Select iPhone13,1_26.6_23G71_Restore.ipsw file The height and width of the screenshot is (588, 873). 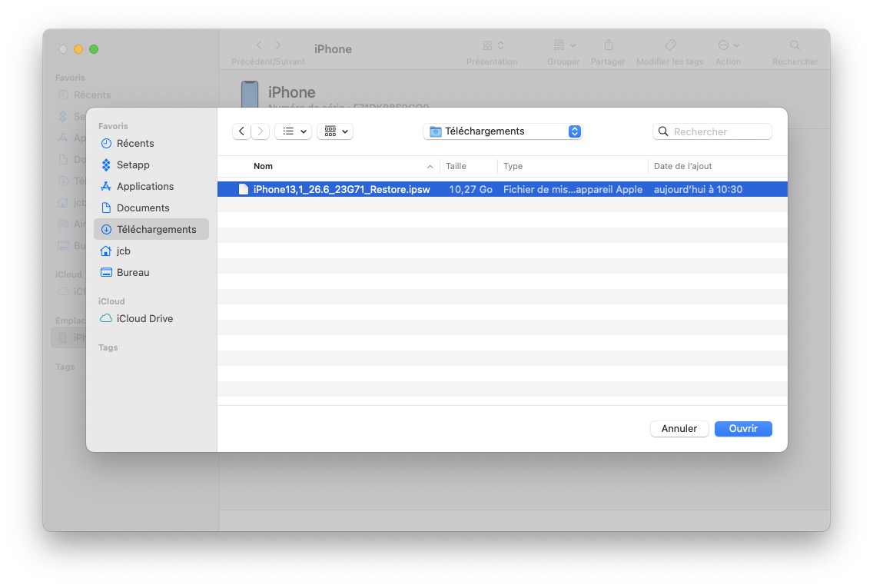[x=502, y=189]
